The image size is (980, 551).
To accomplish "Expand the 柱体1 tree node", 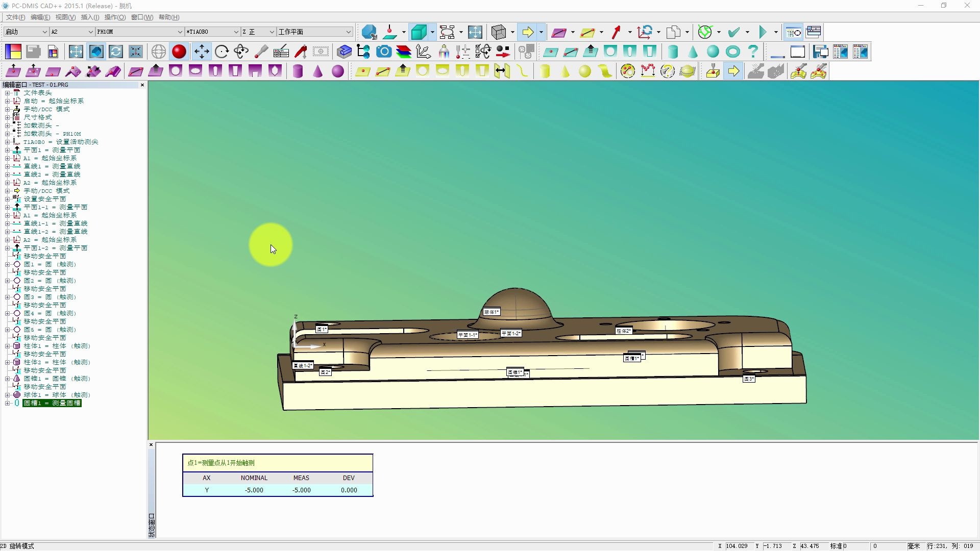I will coord(7,346).
